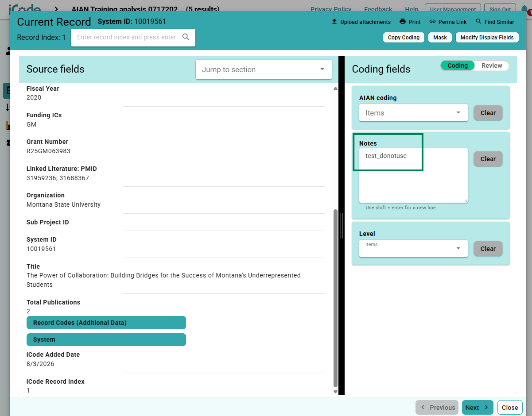Click Funding ICs value GM

[31, 124]
